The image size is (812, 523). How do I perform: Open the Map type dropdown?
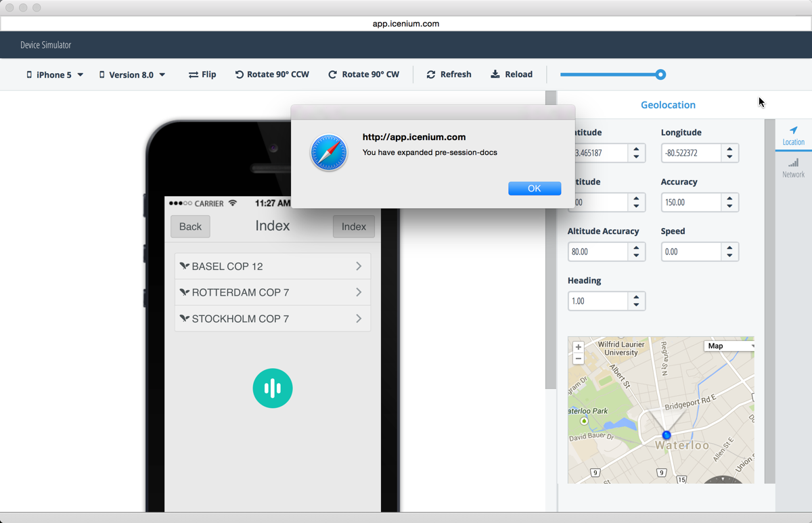729,346
